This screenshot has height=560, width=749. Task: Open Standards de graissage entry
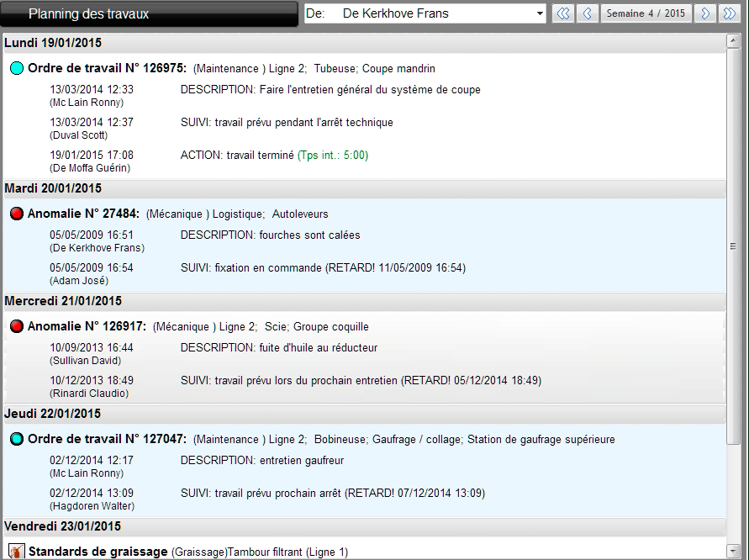[98, 552]
